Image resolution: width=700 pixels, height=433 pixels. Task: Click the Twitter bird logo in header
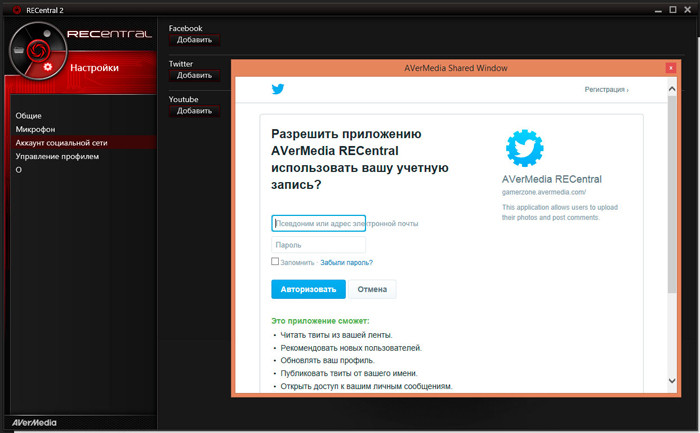278,89
